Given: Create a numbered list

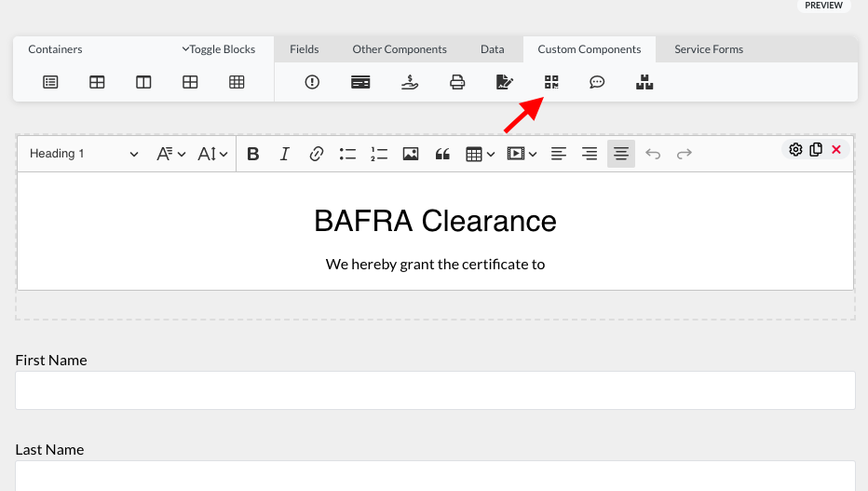Looking at the screenshot, I should tap(379, 154).
